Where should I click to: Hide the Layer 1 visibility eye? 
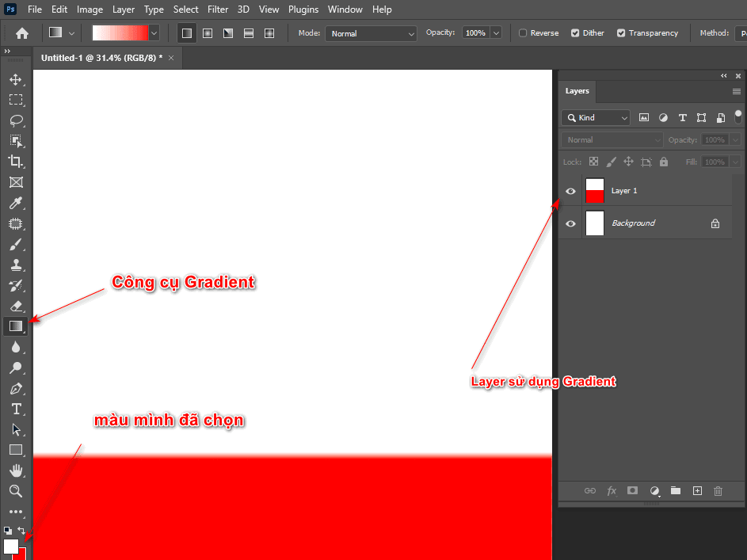570,190
